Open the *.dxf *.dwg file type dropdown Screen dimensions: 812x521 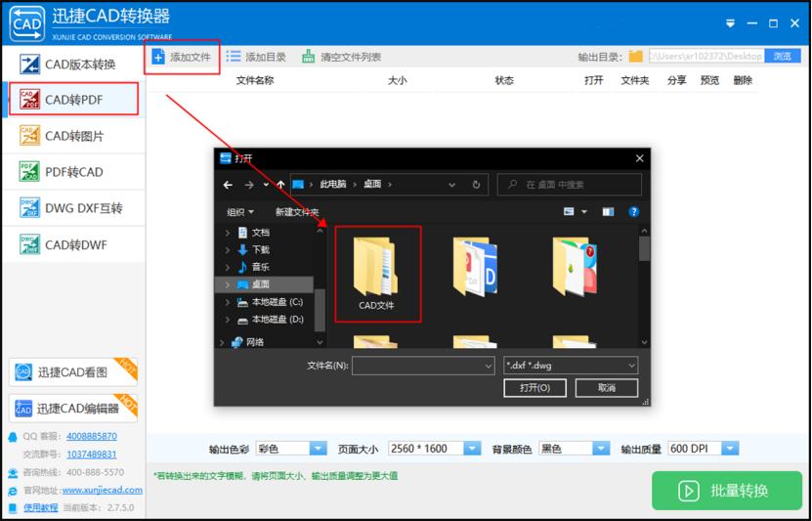click(x=571, y=366)
